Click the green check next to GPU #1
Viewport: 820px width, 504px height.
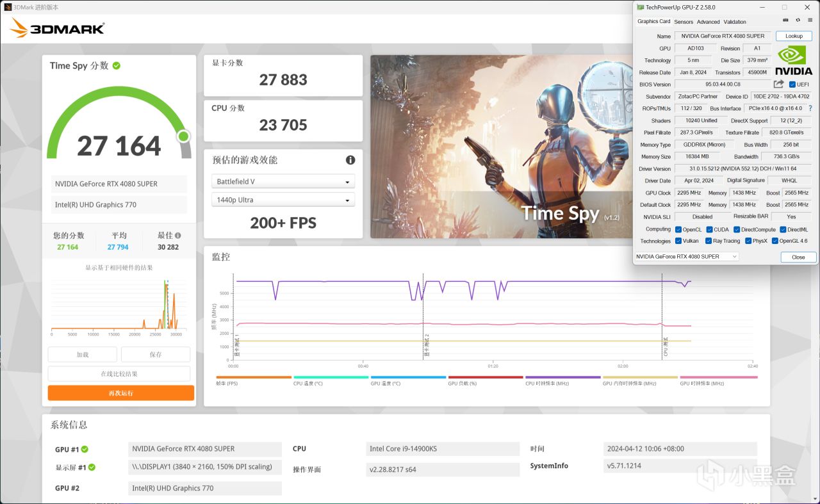pyautogui.click(x=85, y=450)
